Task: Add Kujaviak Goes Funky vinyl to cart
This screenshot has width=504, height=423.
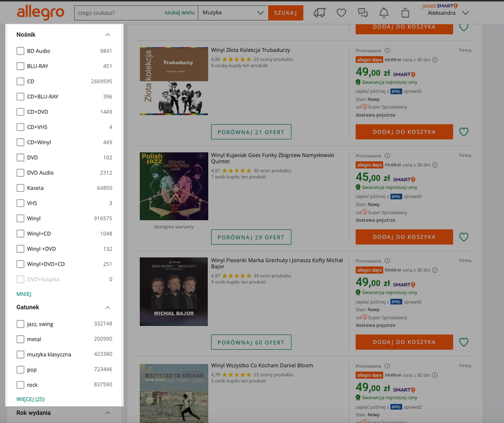Action: tap(404, 237)
